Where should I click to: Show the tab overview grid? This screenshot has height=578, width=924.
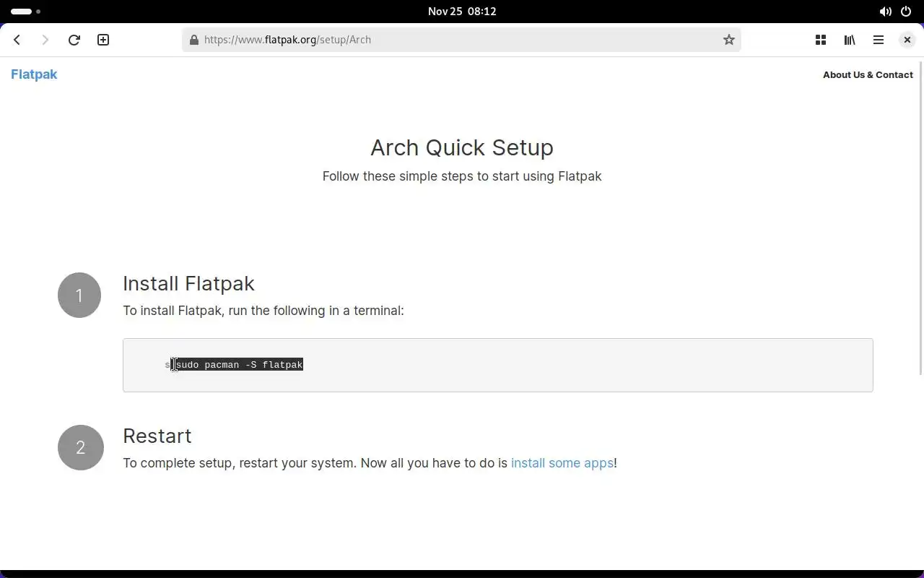coord(821,40)
